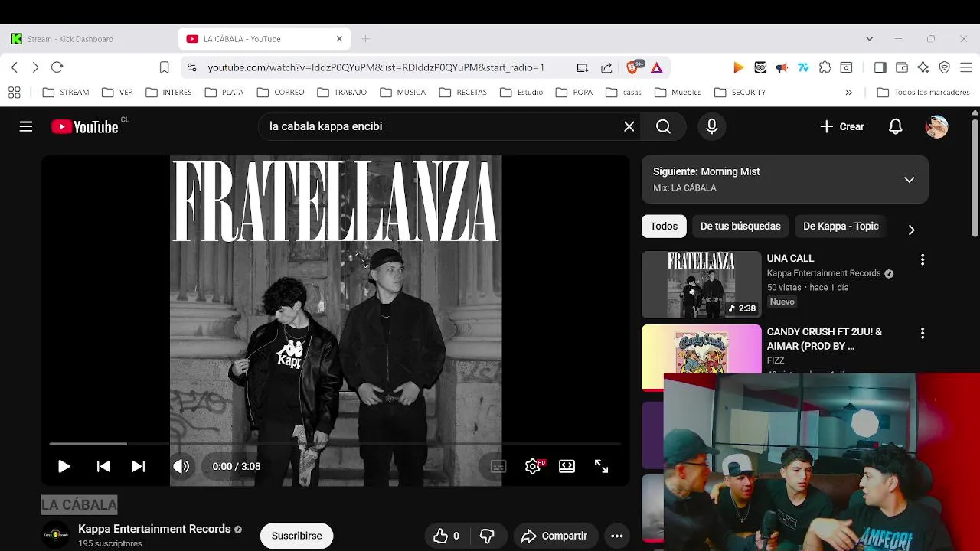This screenshot has height=551, width=980.
Task: Open the Extensions puzzle icon
Action: 825,67
